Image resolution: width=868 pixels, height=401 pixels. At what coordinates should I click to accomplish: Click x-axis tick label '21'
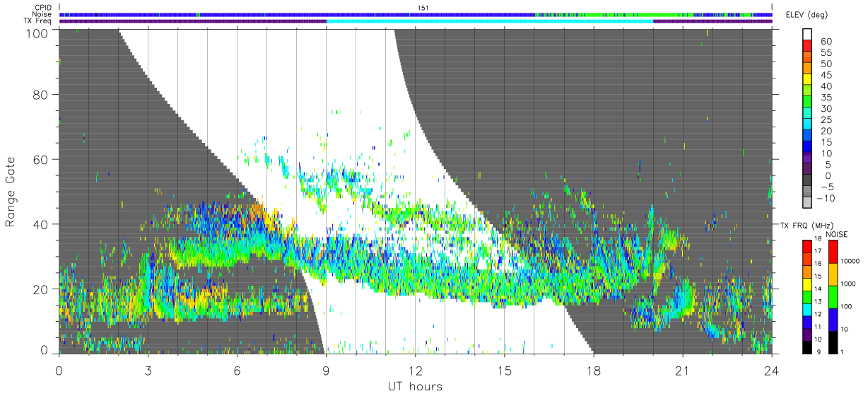coord(683,370)
